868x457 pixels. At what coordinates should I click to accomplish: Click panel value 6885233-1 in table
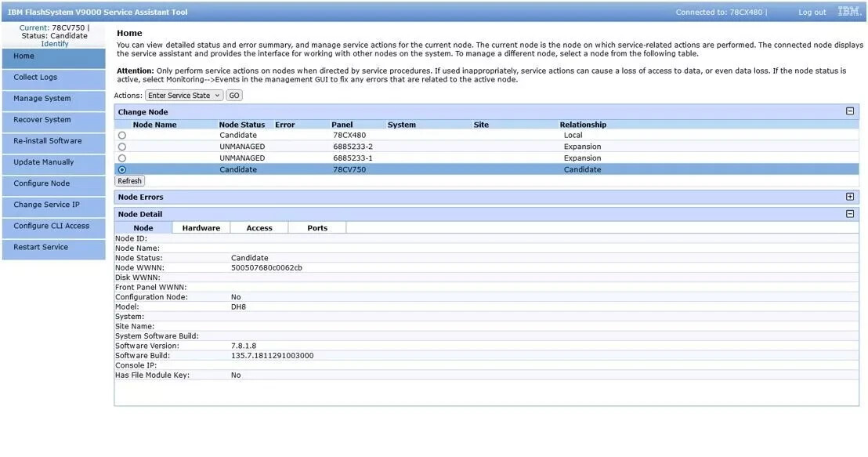pyautogui.click(x=353, y=158)
